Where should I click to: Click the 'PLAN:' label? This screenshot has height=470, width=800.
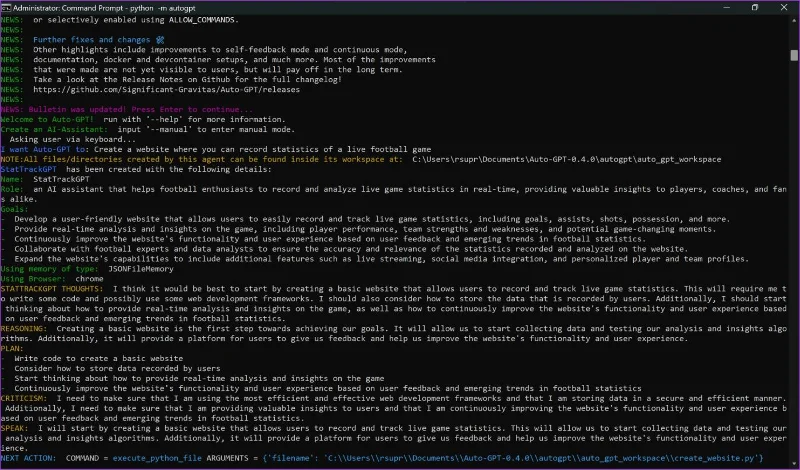tap(12, 349)
